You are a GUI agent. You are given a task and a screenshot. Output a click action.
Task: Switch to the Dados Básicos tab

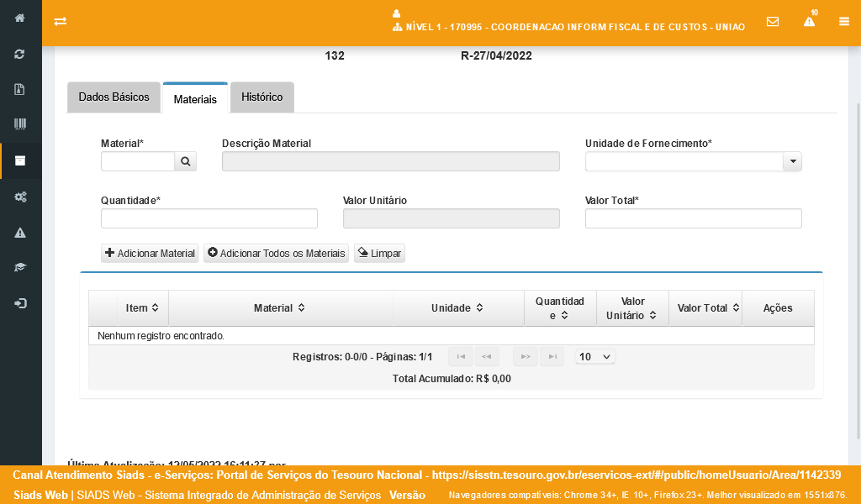click(x=114, y=97)
